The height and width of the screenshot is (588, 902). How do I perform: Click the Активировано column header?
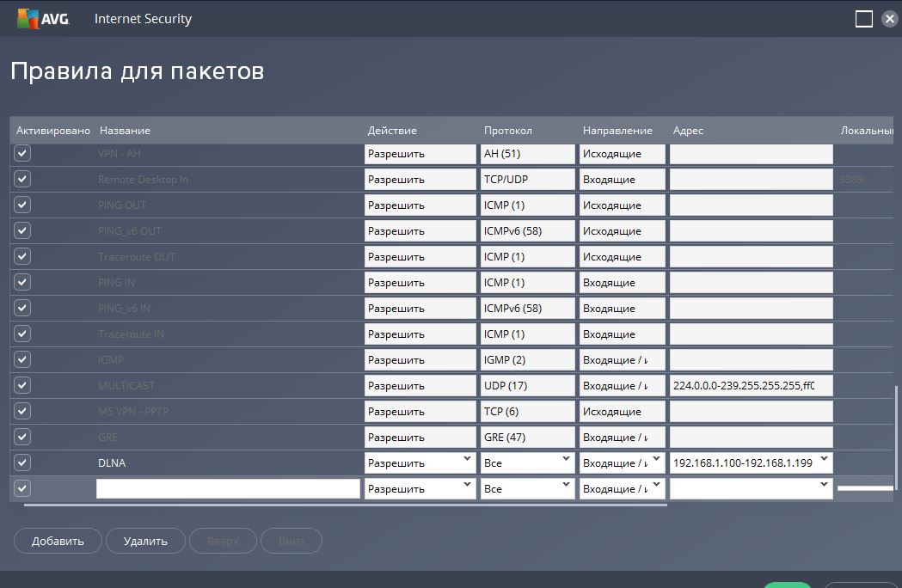pos(53,131)
